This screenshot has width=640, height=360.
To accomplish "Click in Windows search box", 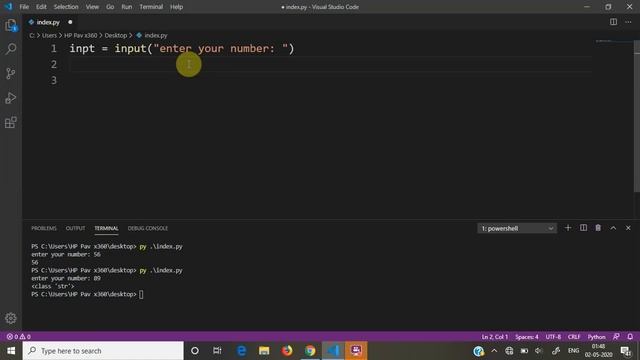I will tap(103, 351).
